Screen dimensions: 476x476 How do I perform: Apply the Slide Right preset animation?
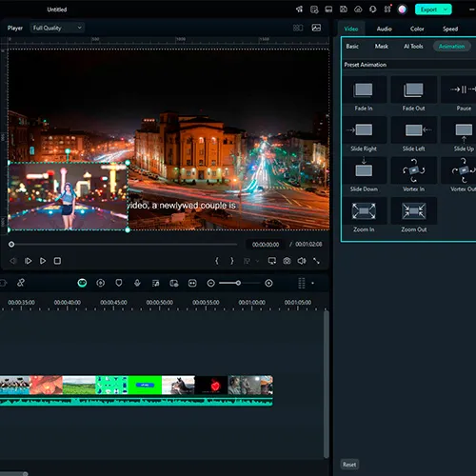point(364,134)
